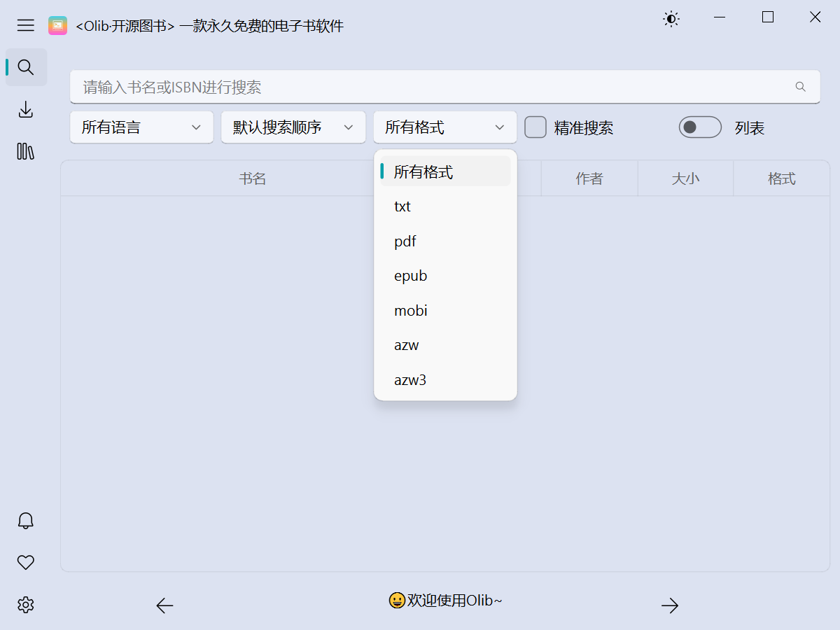Choose txt format option
Image resolution: width=840 pixels, height=630 pixels.
[x=445, y=206]
